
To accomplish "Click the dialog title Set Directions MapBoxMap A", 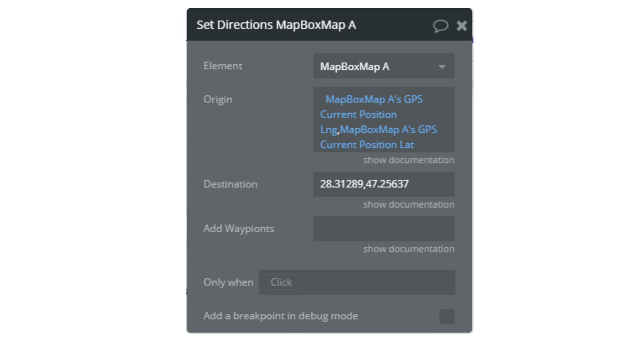I will (x=276, y=25).
